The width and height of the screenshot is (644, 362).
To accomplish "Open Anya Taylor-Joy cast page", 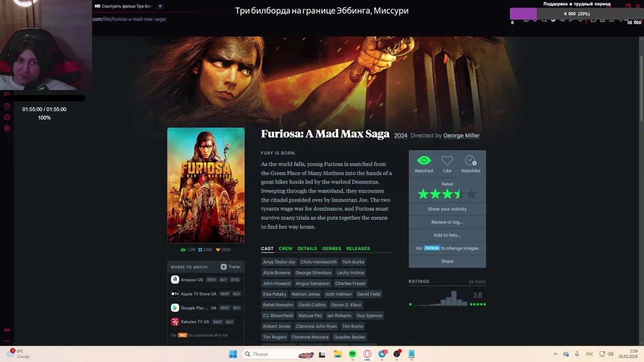I will point(279,262).
